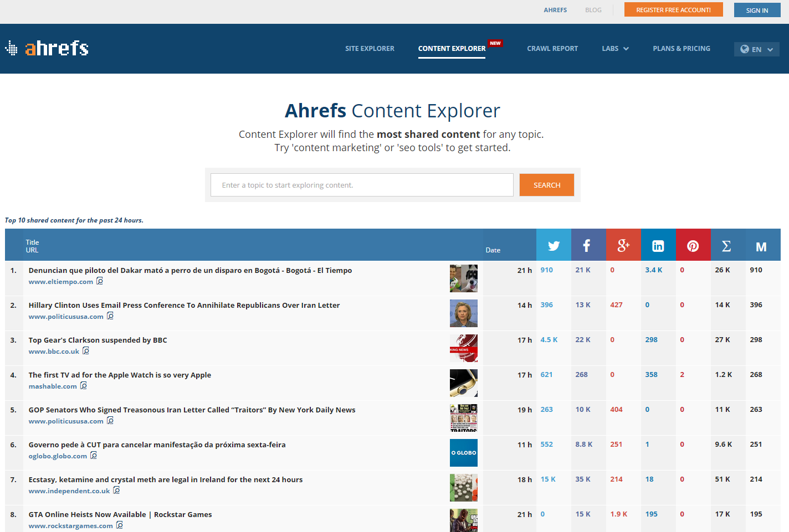This screenshot has width=789, height=532.
Task: Open the EN language dropdown
Action: point(756,49)
